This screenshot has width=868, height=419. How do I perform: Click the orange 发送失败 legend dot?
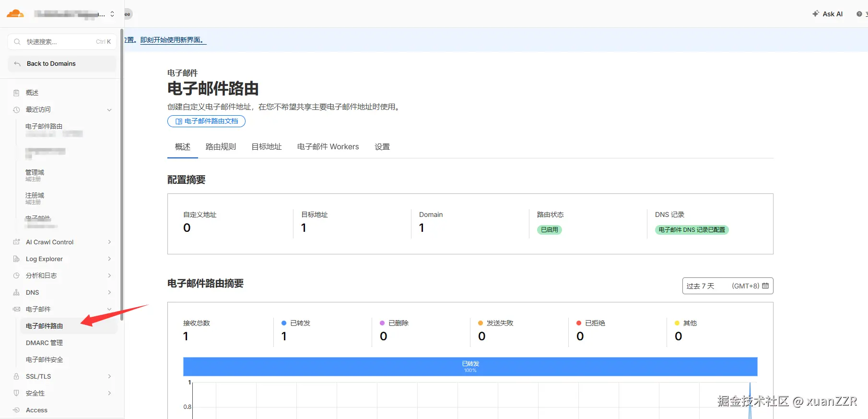click(481, 323)
